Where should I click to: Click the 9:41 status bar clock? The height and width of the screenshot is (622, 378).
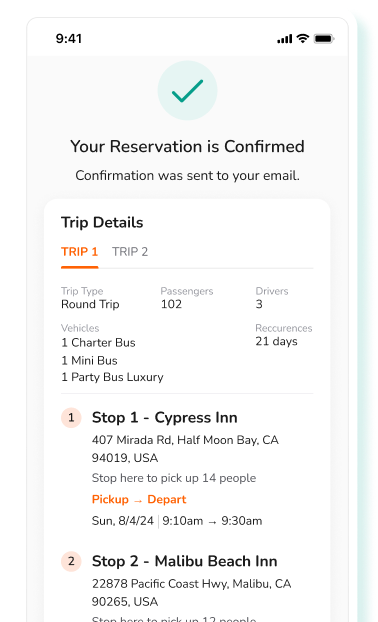coord(69,38)
